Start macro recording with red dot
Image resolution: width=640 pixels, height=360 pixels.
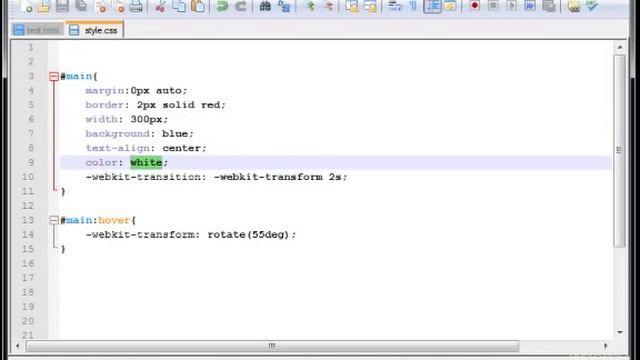click(475, 6)
